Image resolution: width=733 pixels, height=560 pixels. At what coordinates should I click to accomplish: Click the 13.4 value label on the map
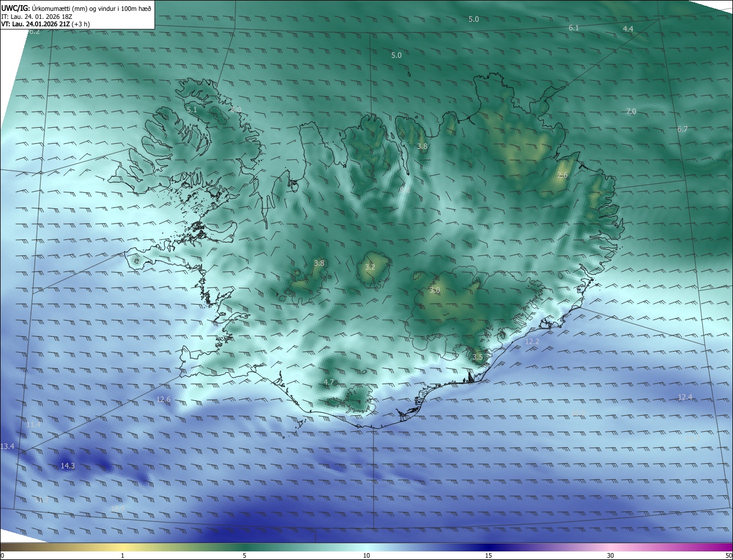pos(7,446)
